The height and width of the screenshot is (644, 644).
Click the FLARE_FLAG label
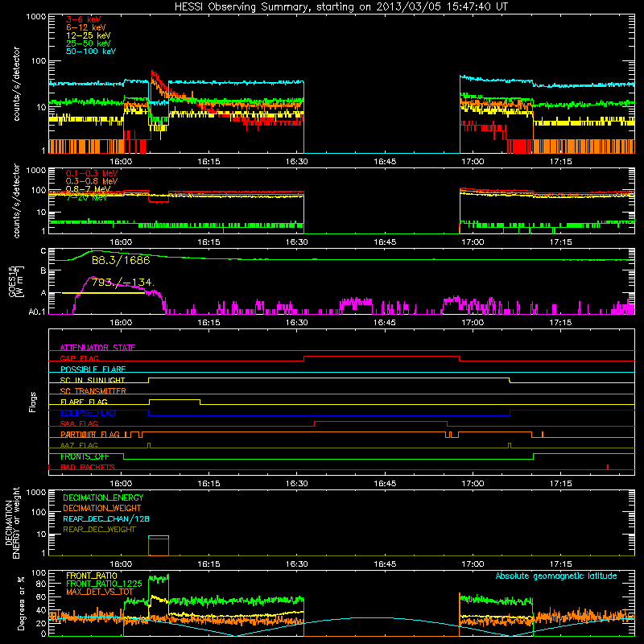84,402
